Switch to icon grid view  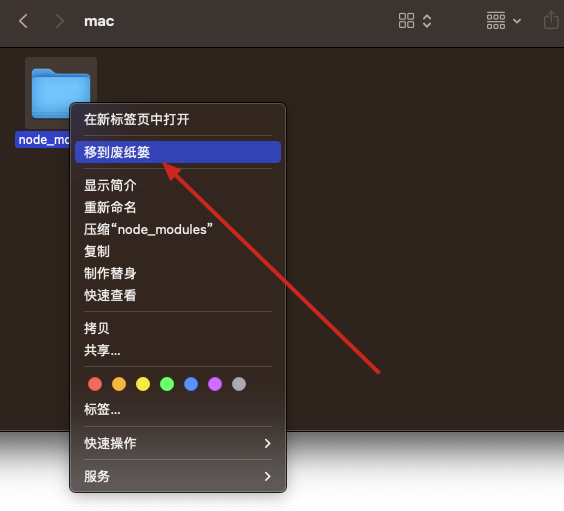point(406,20)
